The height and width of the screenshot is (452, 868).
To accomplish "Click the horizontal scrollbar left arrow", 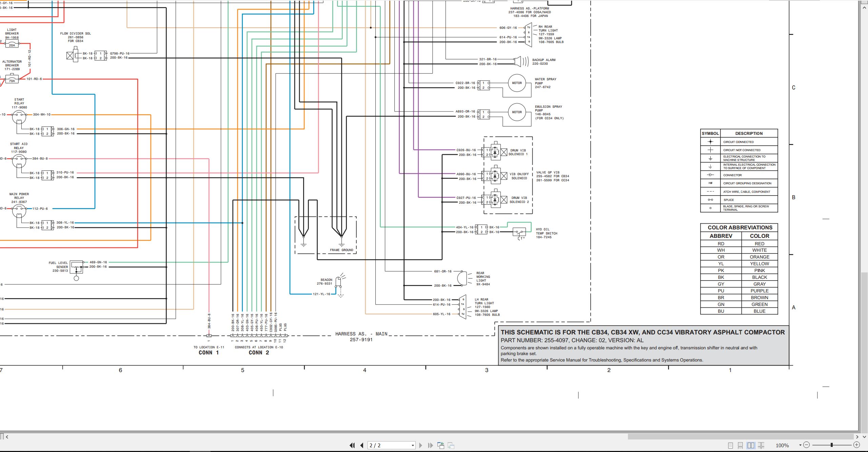I will (x=7, y=437).
